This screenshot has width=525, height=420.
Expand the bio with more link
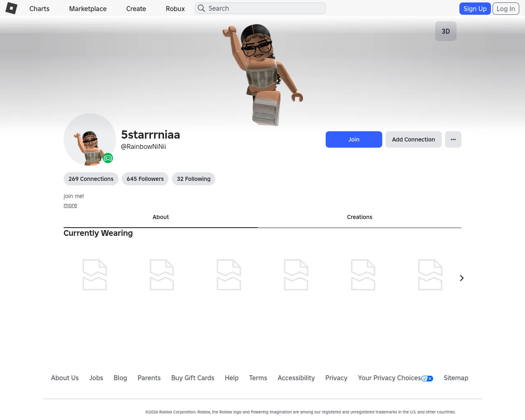pyautogui.click(x=70, y=205)
